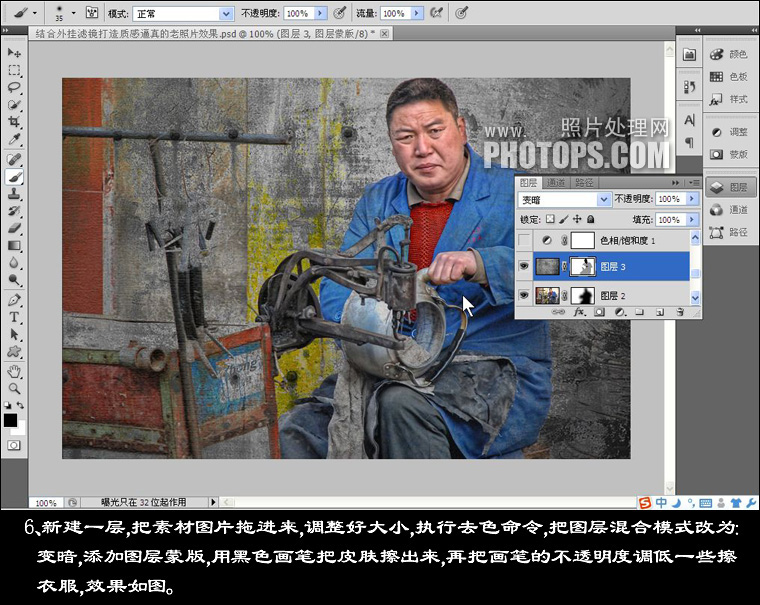
Task: Select the document tab 结合外挂滤镜打造质感逼真的老照片效果.psd
Action: (205, 33)
